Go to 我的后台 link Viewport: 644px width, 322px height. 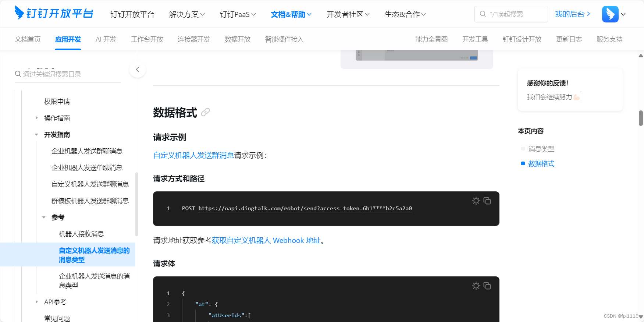click(572, 14)
